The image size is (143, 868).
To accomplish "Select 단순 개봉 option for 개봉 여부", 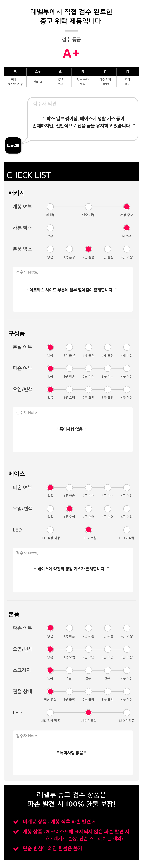I will 89,207.
